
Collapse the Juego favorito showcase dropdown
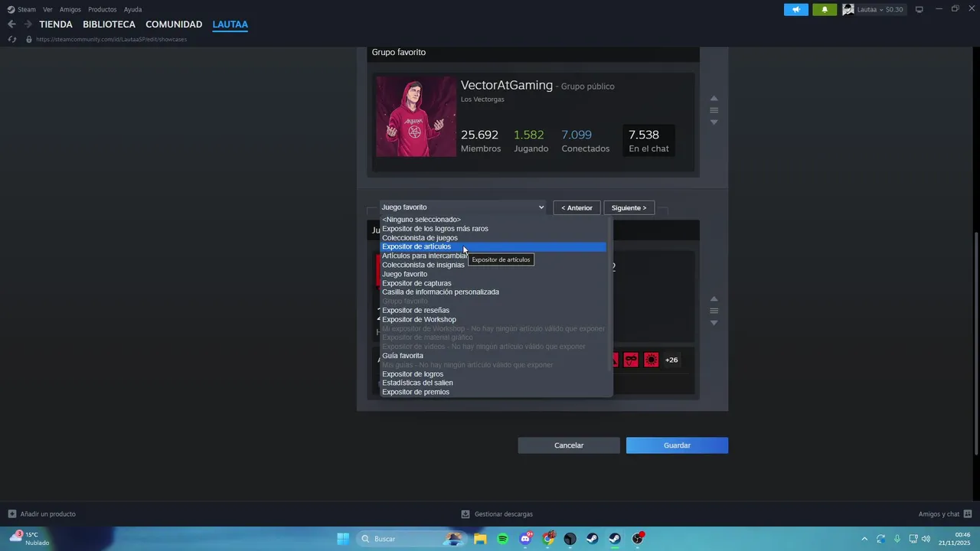pos(463,207)
